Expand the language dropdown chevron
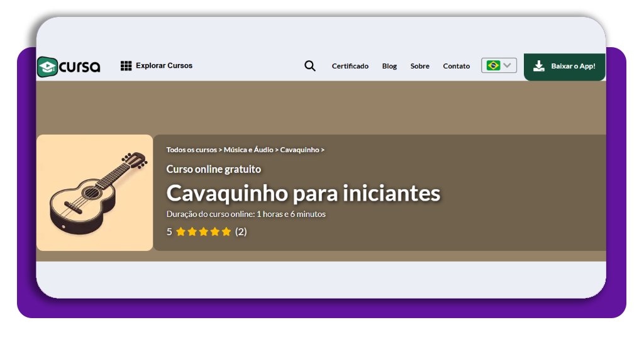This screenshot has width=644, height=337. [x=508, y=65]
